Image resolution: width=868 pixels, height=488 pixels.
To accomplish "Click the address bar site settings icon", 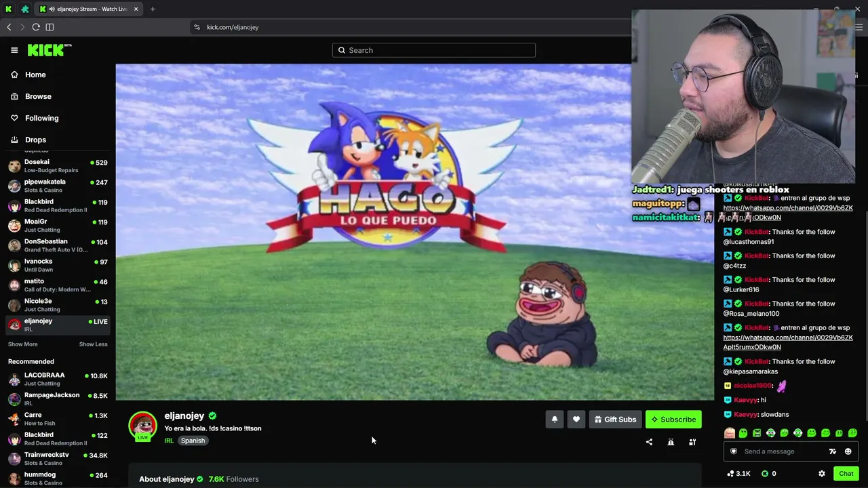I will (197, 27).
